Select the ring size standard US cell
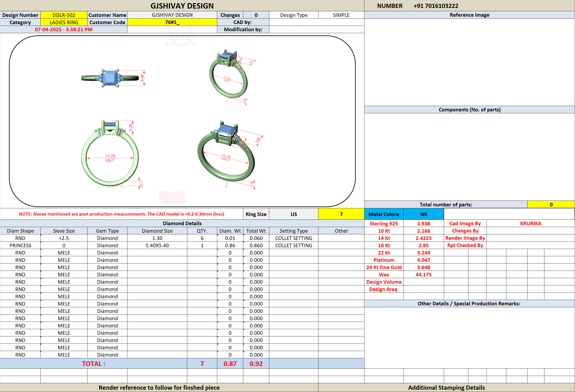Viewport: 575px width, 392px height. pyautogui.click(x=294, y=214)
